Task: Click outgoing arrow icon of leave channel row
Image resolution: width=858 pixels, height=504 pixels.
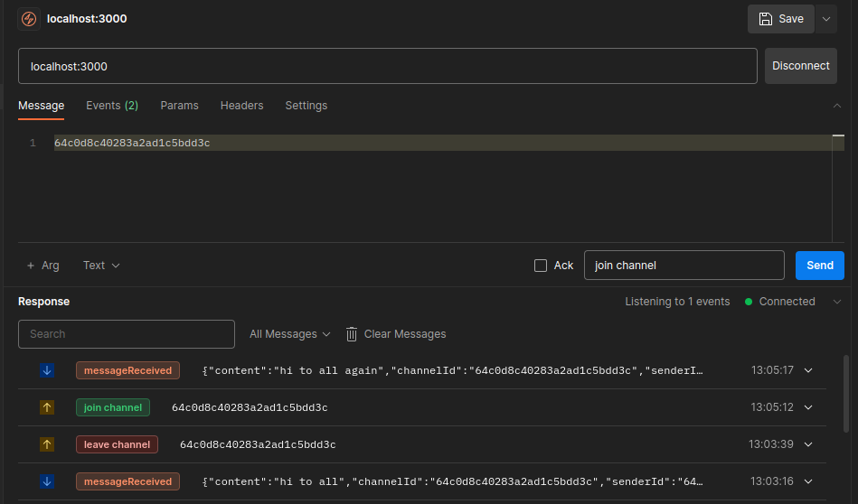Action: coord(47,445)
